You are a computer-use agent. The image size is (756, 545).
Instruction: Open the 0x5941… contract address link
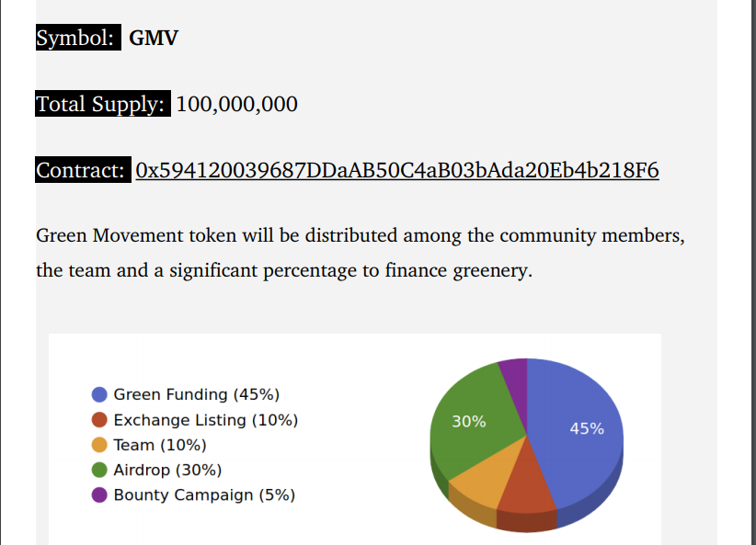tap(396, 170)
